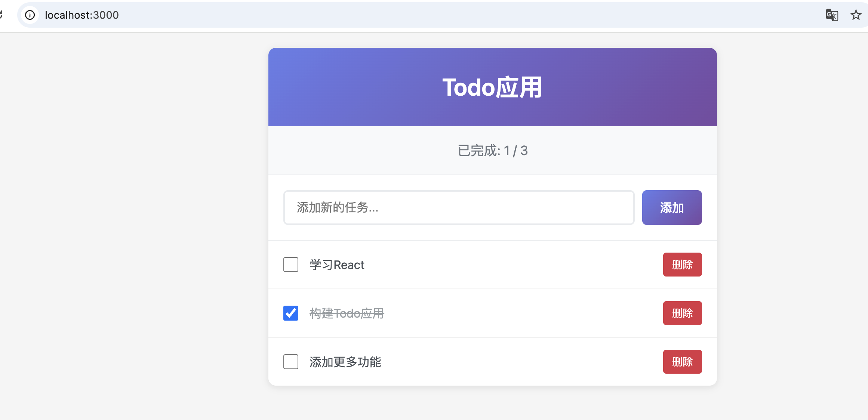Uncheck the completed 构建Todo应用 checkbox
Screen dimensions: 868x420
click(x=290, y=313)
